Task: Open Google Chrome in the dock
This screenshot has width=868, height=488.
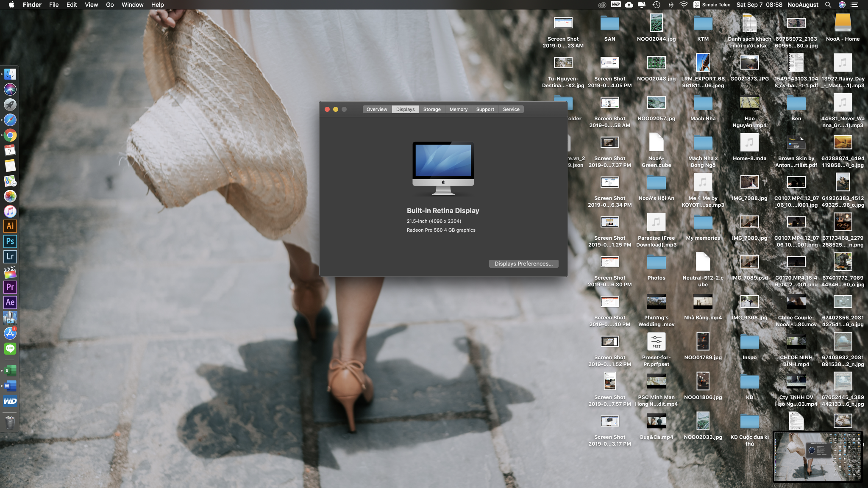Action: (x=10, y=136)
